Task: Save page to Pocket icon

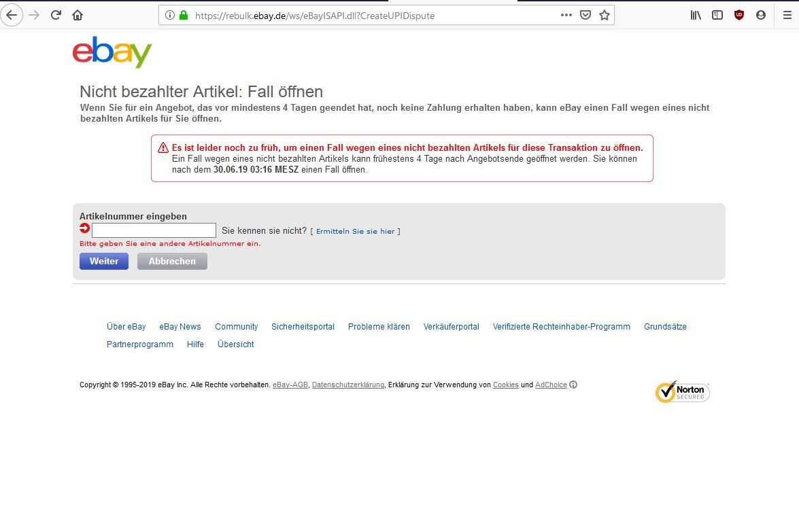Action: pyautogui.click(x=585, y=15)
